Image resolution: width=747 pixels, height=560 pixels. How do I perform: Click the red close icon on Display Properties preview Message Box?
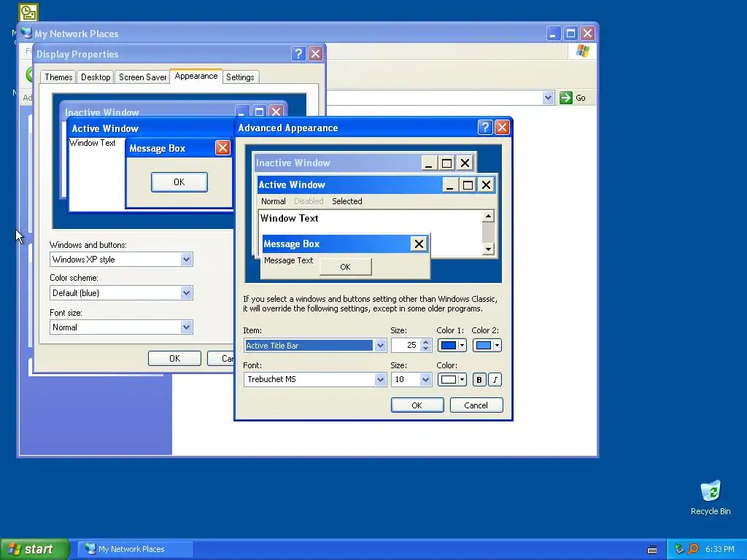(x=222, y=147)
